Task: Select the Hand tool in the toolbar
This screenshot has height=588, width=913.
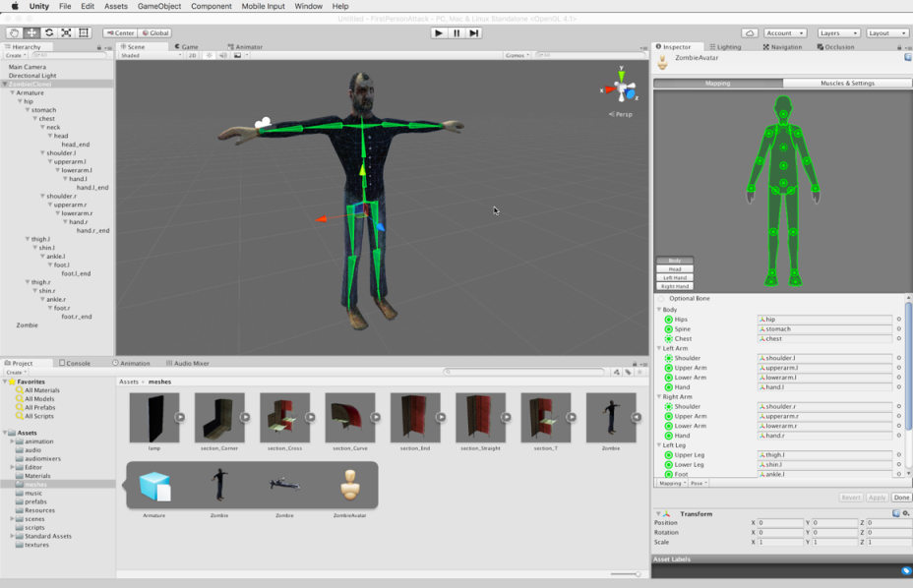Action: (x=14, y=33)
